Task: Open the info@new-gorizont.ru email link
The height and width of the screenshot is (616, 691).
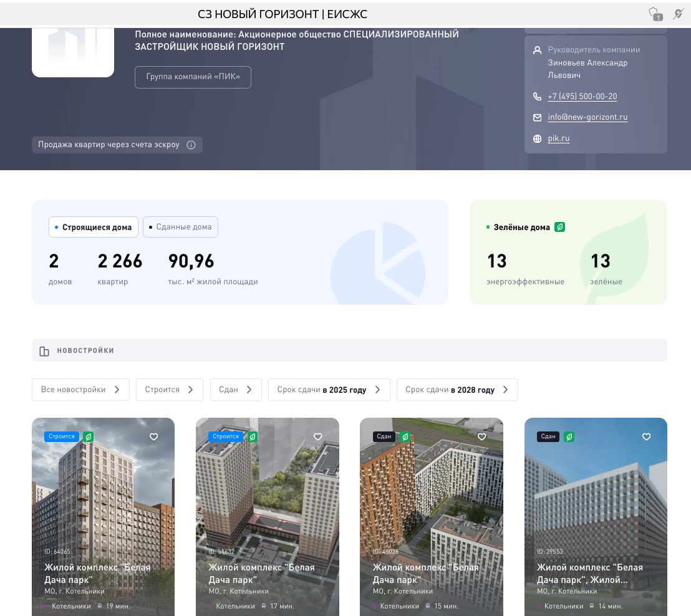Action: coord(587,117)
